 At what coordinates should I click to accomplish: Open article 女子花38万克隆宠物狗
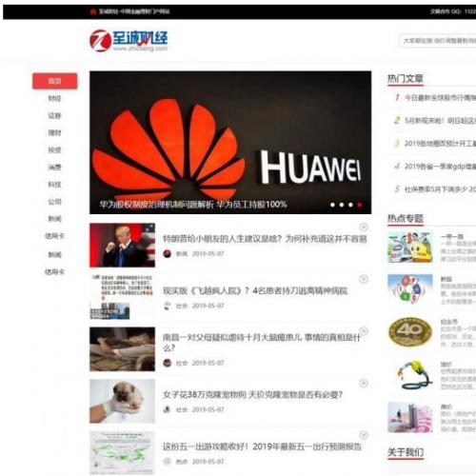point(252,395)
